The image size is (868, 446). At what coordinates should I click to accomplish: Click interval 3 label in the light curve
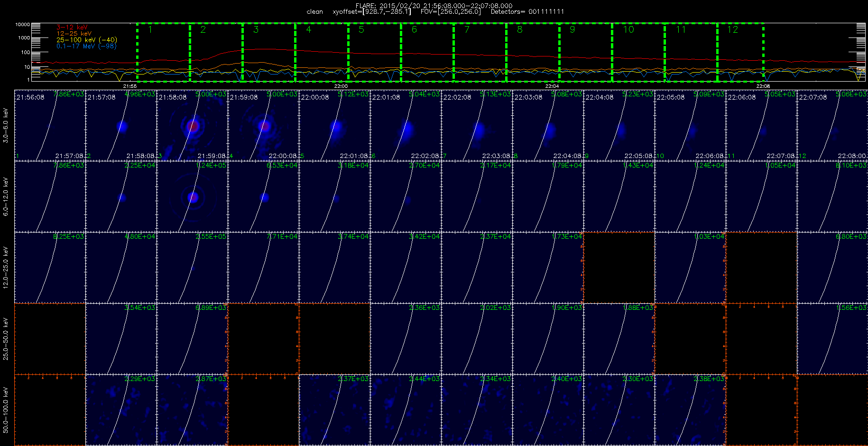(256, 29)
